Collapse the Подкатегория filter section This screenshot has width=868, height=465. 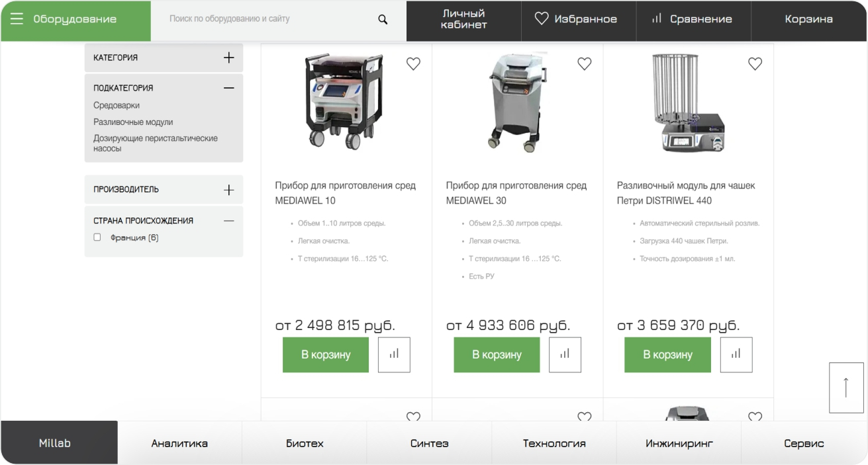(229, 88)
